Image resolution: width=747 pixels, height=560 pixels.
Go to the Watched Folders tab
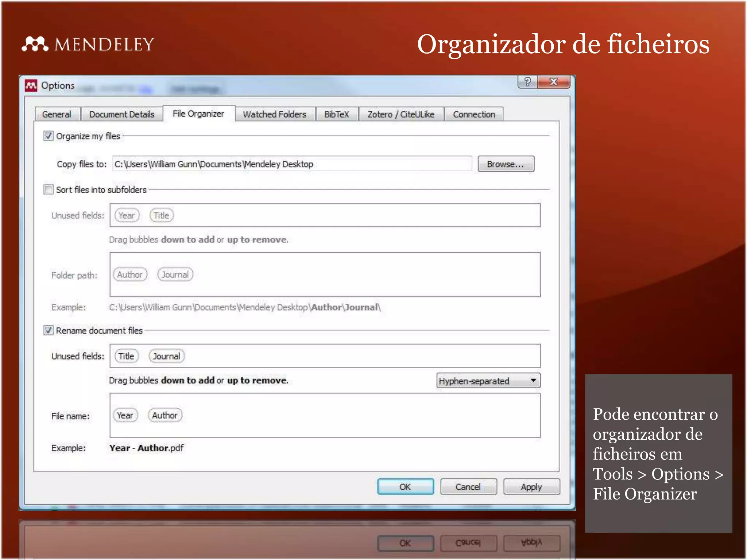[275, 114]
